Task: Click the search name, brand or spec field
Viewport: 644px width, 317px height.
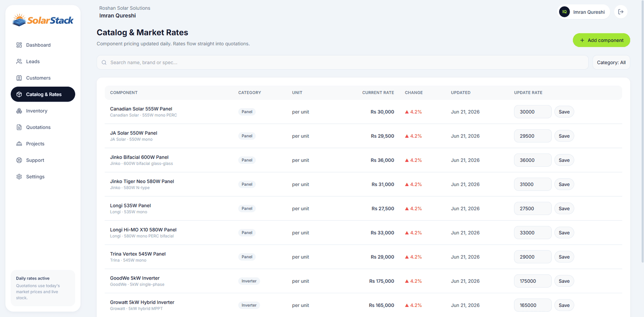Action: point(343,62)
